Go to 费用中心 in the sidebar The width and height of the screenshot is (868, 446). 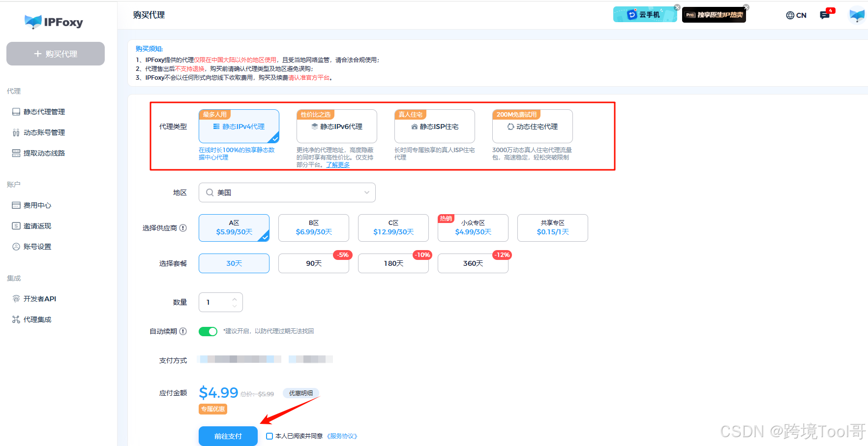(x=37, y=205)
